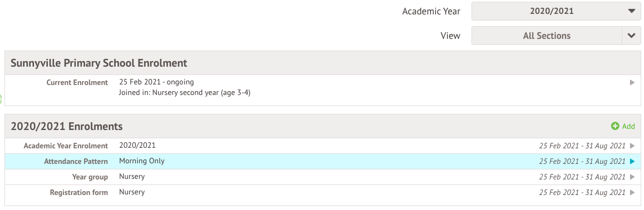Click the green plus Add icon

[x=615, y=126]
